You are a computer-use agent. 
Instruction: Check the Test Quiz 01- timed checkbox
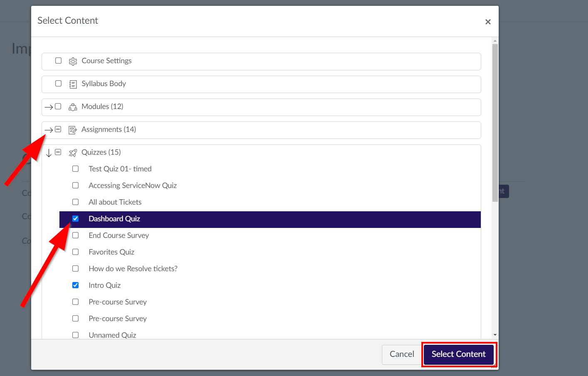(75, 169)
